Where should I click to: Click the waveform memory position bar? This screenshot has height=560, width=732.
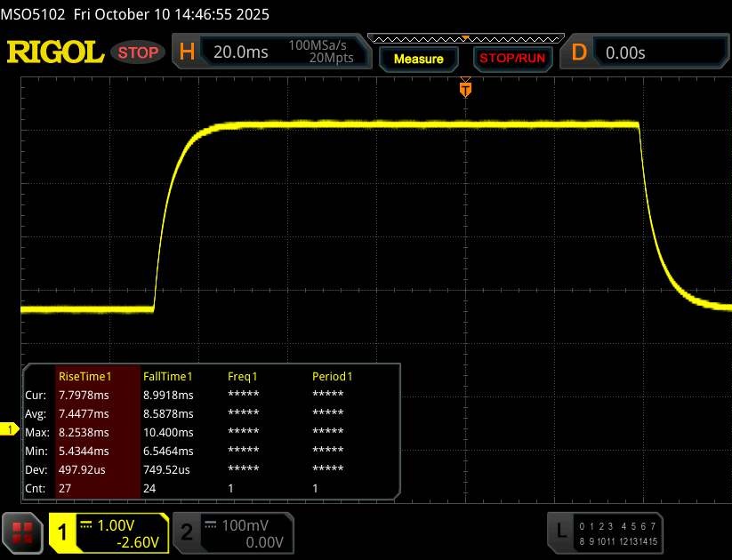coord(465,38)
